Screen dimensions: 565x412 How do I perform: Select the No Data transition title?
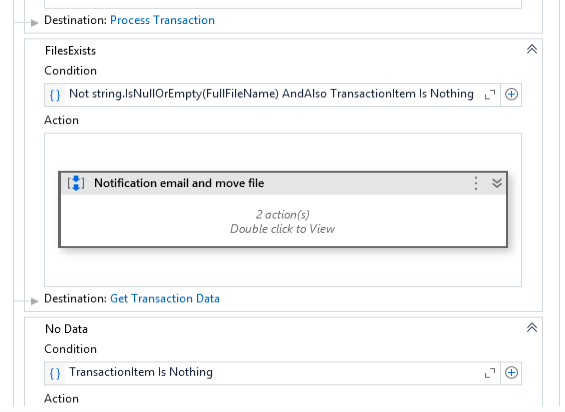tap(66, 329)
